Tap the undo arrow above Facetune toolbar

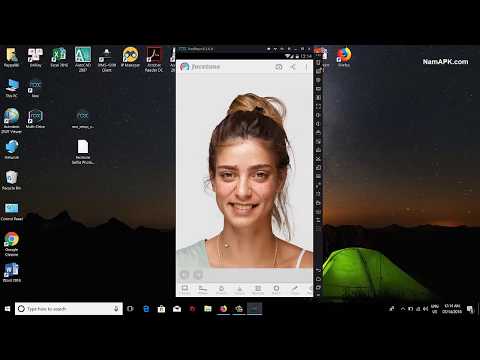[x=184, y=275]
